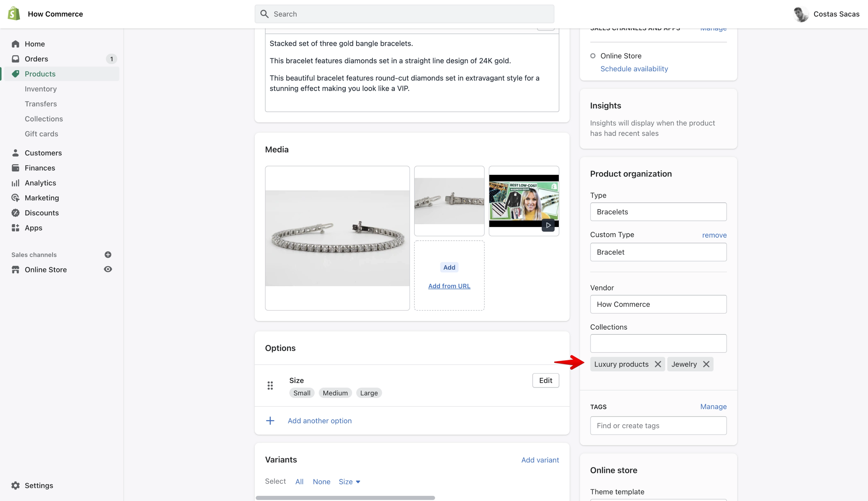Go to Analytics in the sidebar
868x501 pixels.
40,183
